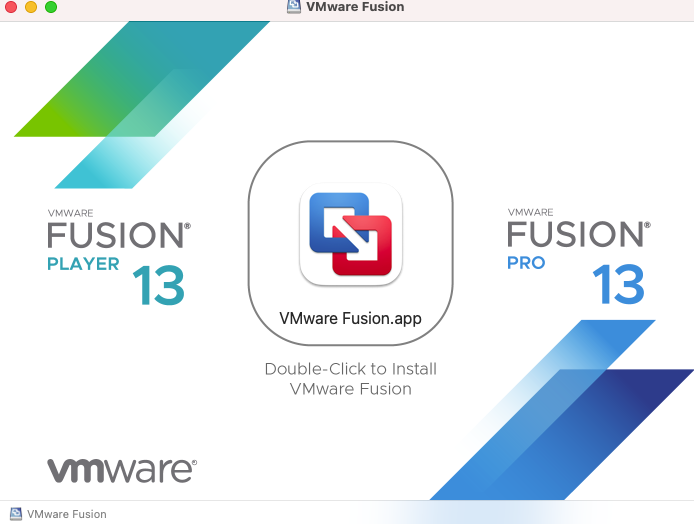
Task: Click the blue PRO text
Action: pyautogui.click(x=526, y=263)
